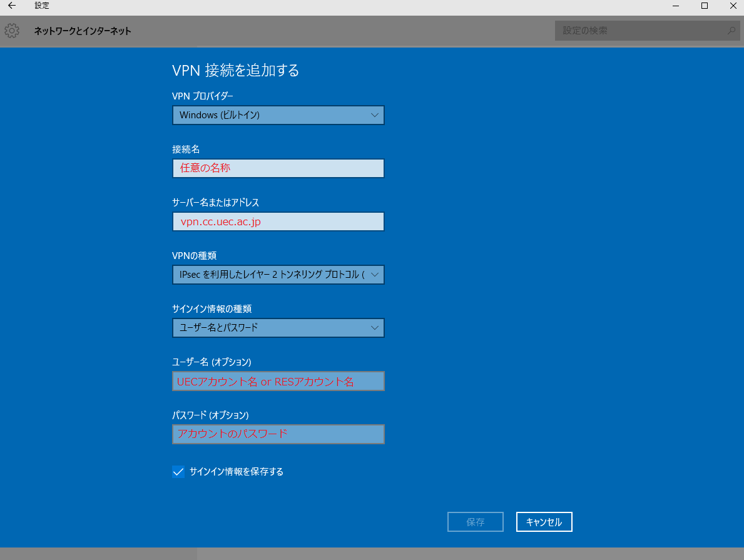Close the 設定 window
This screenshot has height=560, width=744.
coord(733,6)
